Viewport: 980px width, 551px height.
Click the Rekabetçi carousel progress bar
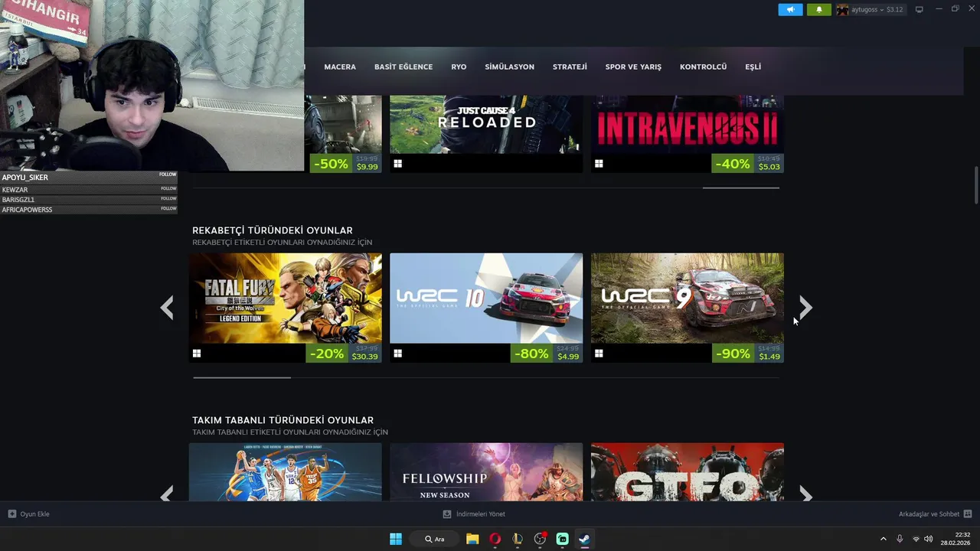486,377
